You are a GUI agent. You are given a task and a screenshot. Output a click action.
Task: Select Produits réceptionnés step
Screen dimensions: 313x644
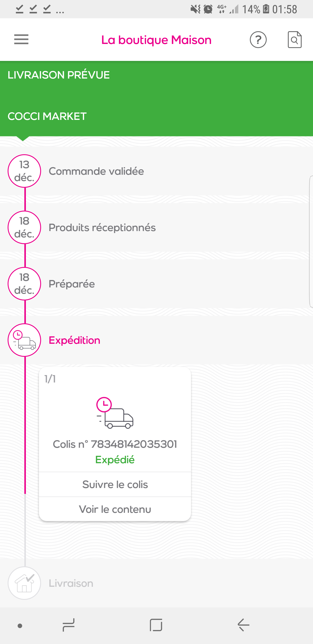(x=156, y=228)
